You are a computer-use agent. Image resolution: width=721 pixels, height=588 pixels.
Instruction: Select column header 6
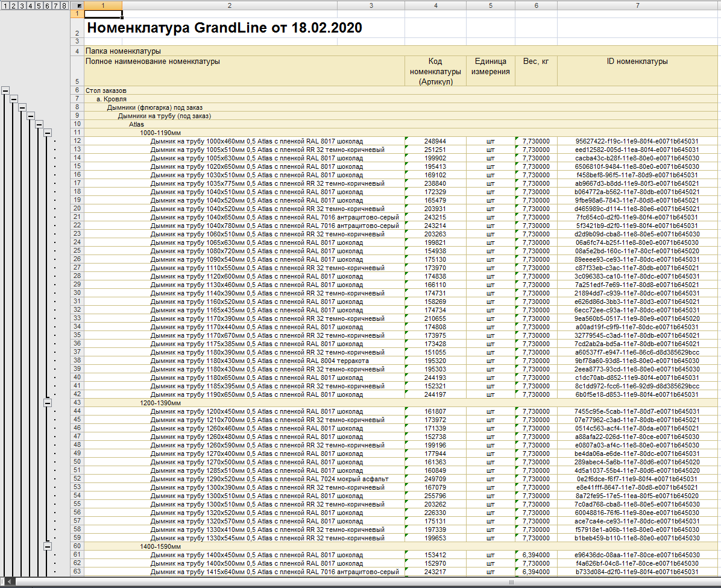[536, 5]
